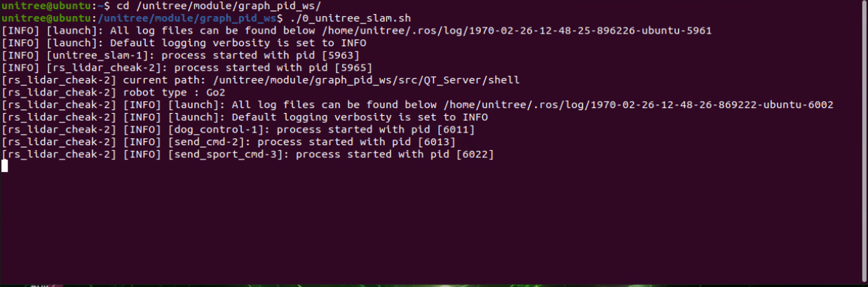The width and height of the screenshot is (868, 287).
Task: Click the first unitree@ubuntu prompt
Action: click(46, 6)
